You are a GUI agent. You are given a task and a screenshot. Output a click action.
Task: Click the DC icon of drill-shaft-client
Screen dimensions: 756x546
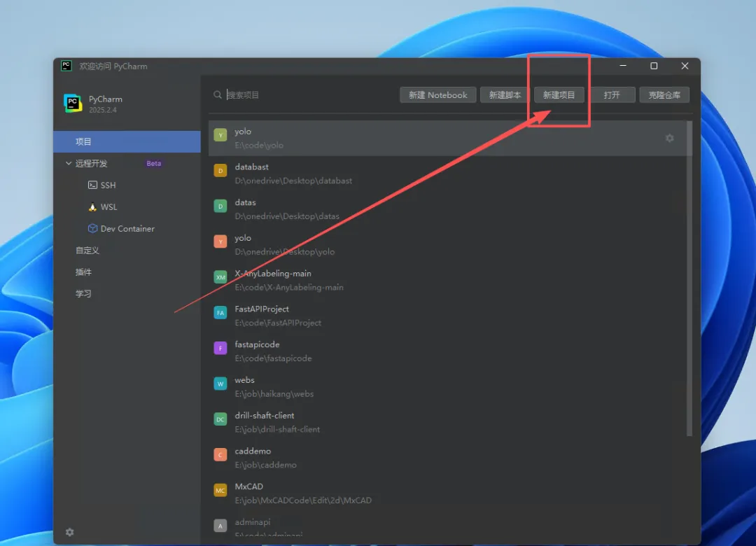(x=220, y=419)
